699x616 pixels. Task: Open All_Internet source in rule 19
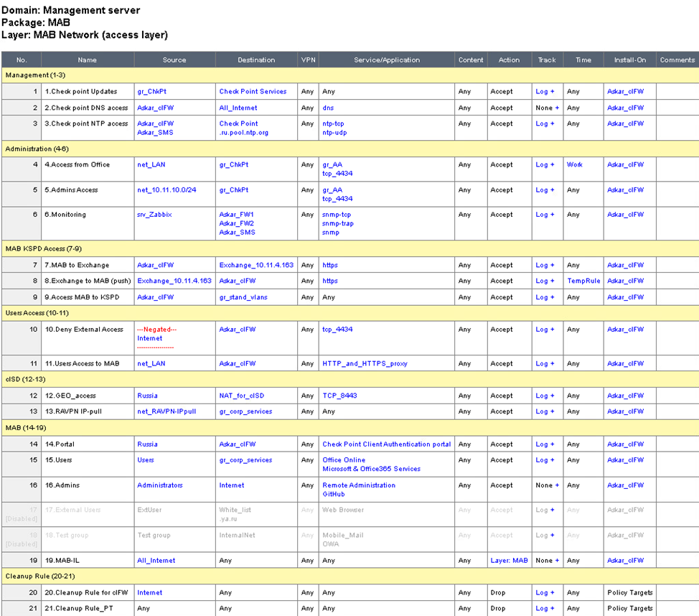pyautogui.click(x=156, y=561)
